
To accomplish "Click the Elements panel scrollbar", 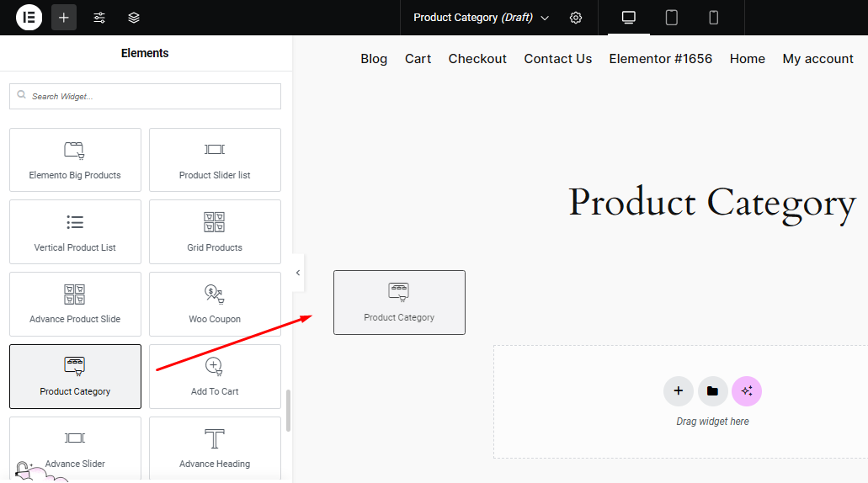I will coord(288,411).
